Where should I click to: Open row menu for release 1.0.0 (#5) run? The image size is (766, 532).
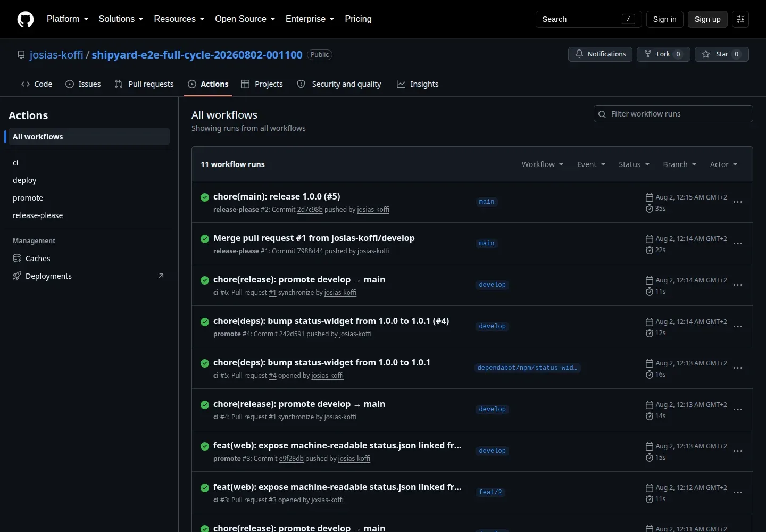point(738,202)
